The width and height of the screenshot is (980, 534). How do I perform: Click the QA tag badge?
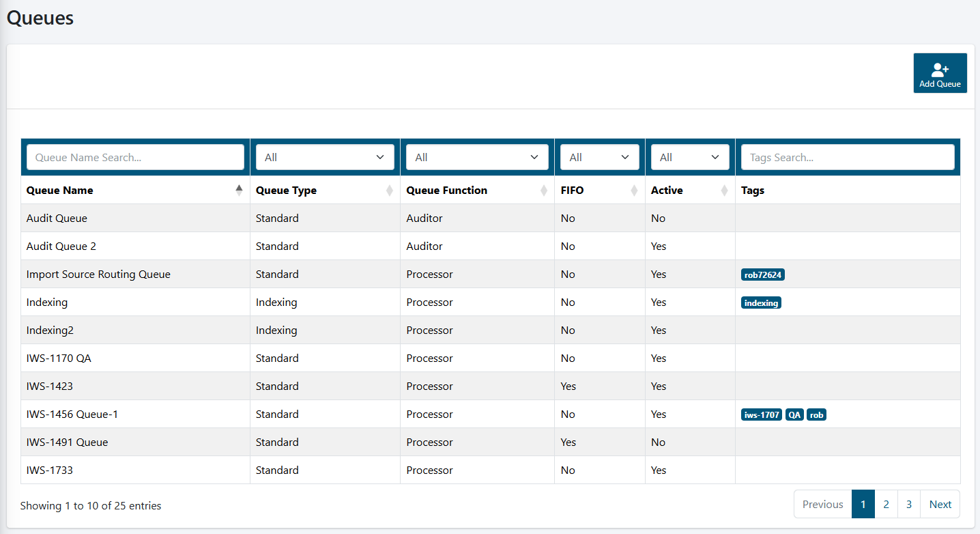click(794, 414)
